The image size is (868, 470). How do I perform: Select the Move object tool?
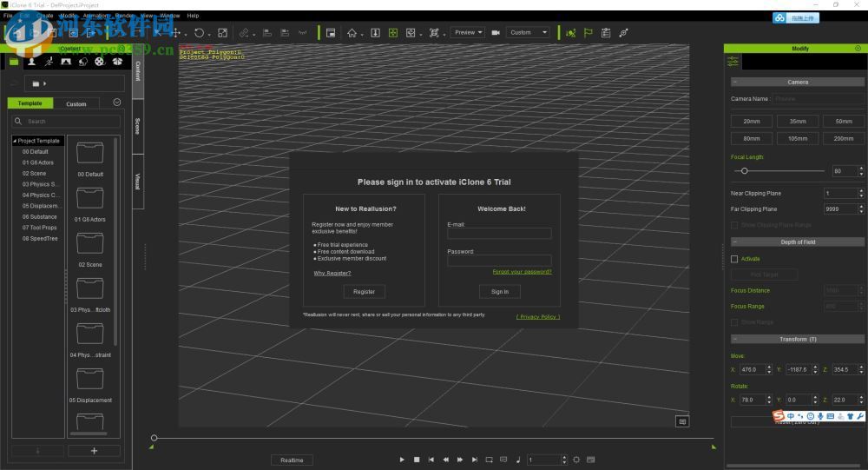click(x=176, y=33)
